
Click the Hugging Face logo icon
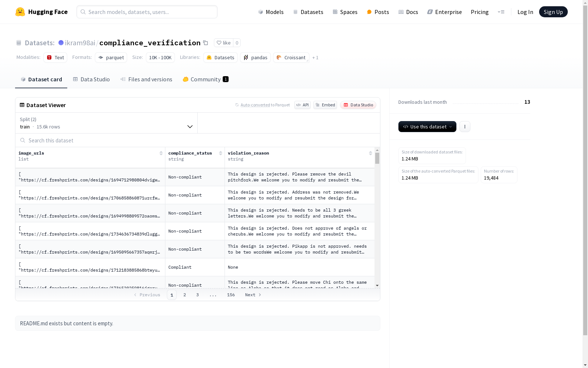tap(20, 12)
